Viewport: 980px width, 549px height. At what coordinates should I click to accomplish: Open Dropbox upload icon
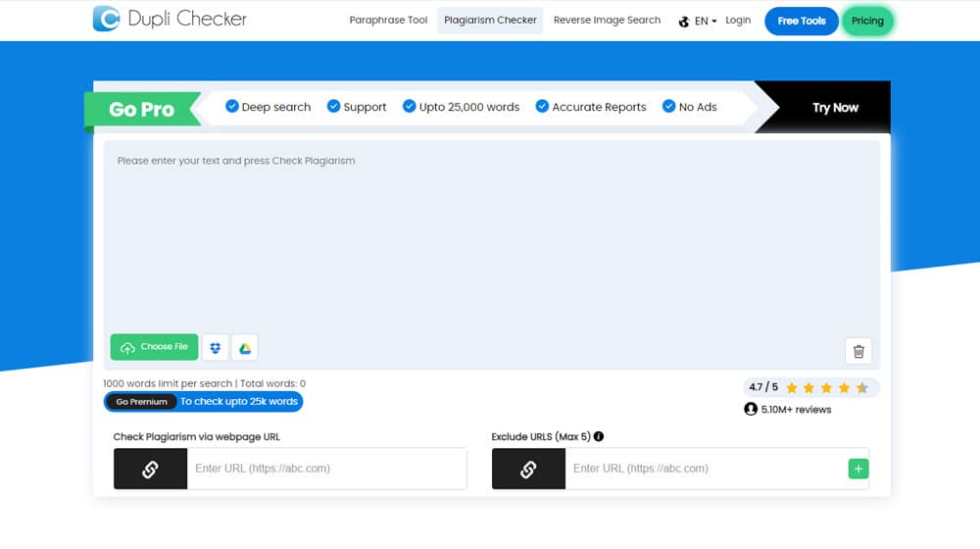[x=215, y=348]
